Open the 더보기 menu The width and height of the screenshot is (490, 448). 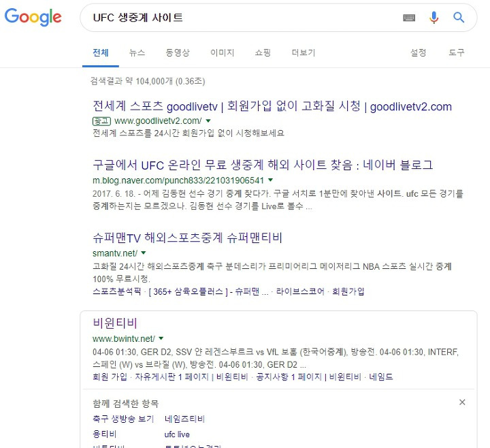[303, 52]
